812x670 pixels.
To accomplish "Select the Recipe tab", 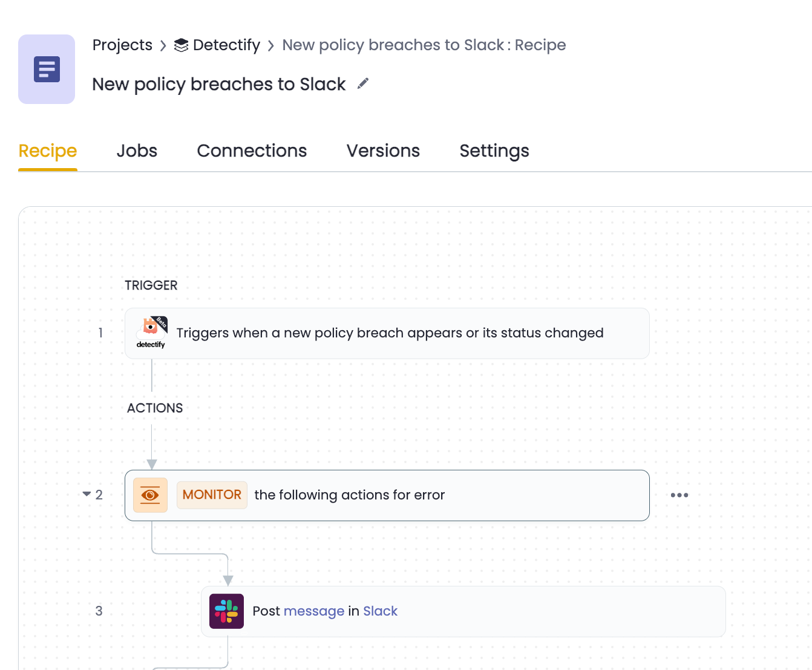I will (x=48, y=151).
